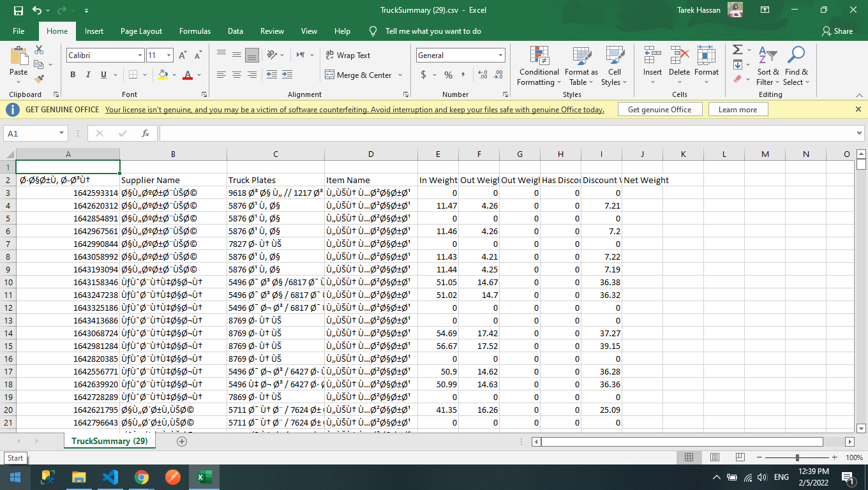Open Conditional Formatting options
Viewport: 868px width, 490px height.
[x=539, y=66]
